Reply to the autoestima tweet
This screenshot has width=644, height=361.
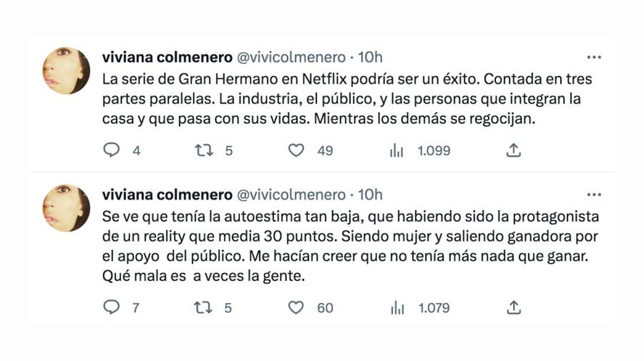(x=112, y=308)
